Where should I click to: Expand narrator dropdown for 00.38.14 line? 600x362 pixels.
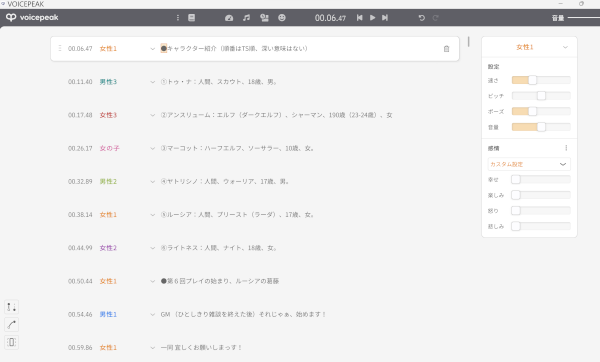153,215
